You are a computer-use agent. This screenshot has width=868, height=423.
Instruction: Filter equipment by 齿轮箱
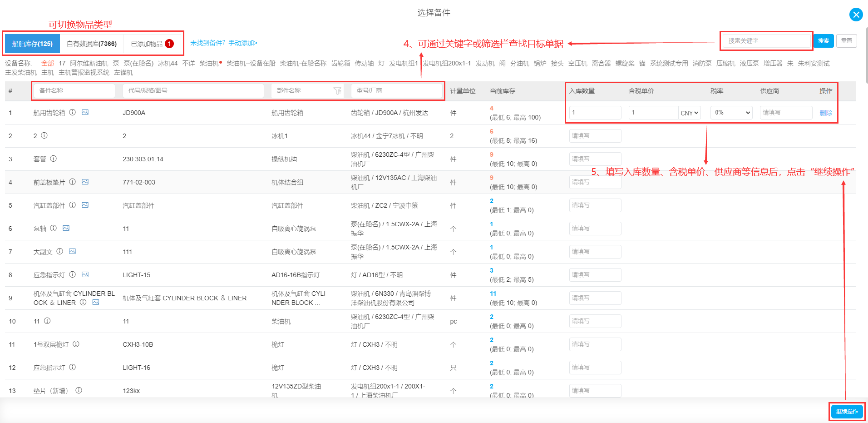pyautogui.click(x=340, y=63)
